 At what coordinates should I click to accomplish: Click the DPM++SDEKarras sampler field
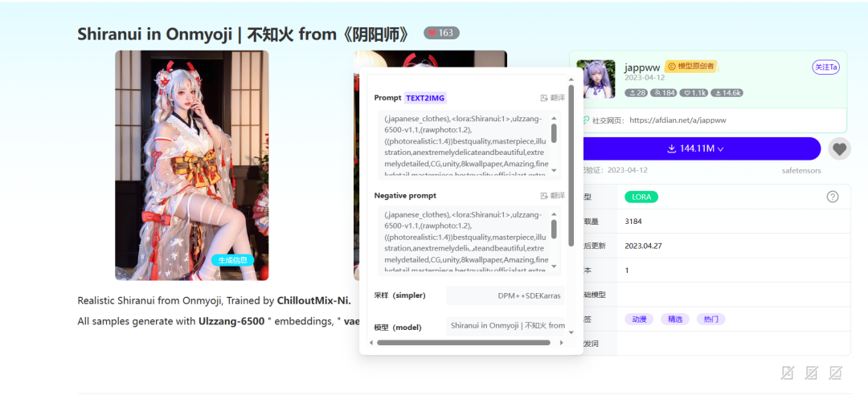pyautogui.click(x=506, y=296)
